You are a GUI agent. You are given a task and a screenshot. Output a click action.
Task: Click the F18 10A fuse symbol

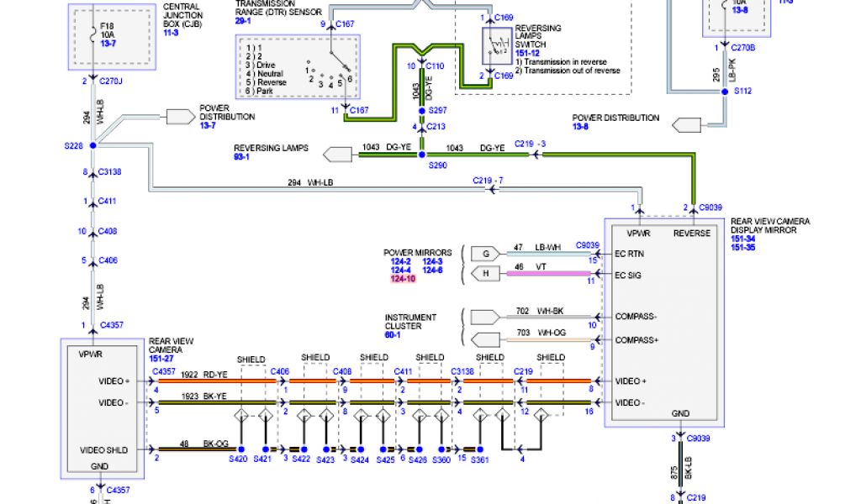pyautogui.click(x=93, y=32)
